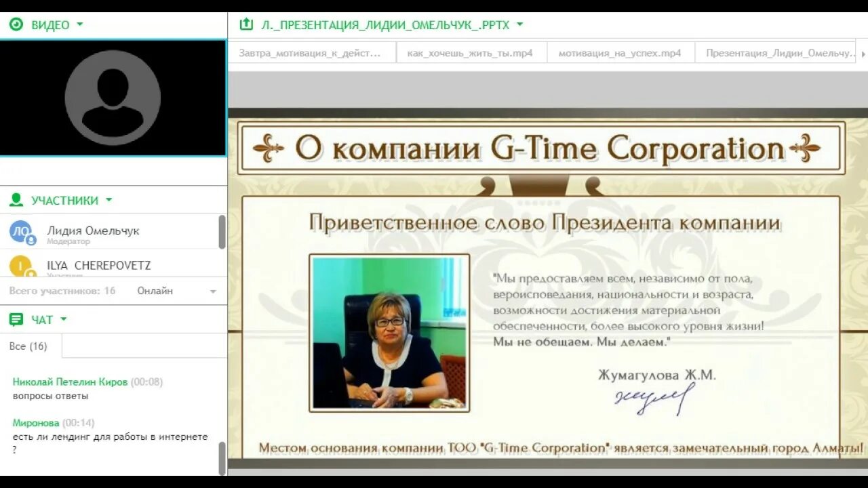868x488 pixels.
Task: Click Приветственное слово Президента компании heading
Action: coord(545,222)
